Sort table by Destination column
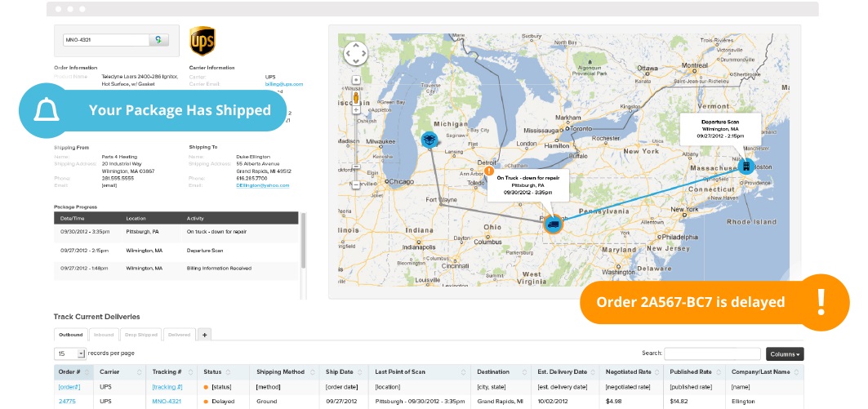 [x=501, y=372]
